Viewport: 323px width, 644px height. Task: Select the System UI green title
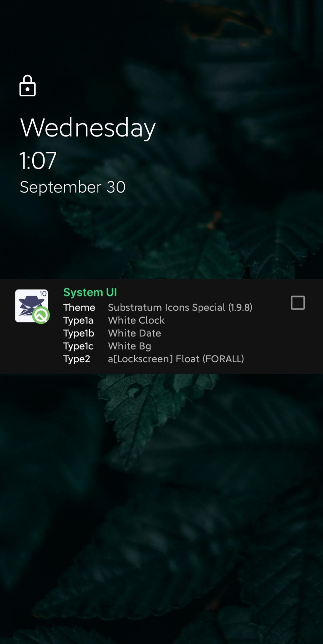pos(90,292)
